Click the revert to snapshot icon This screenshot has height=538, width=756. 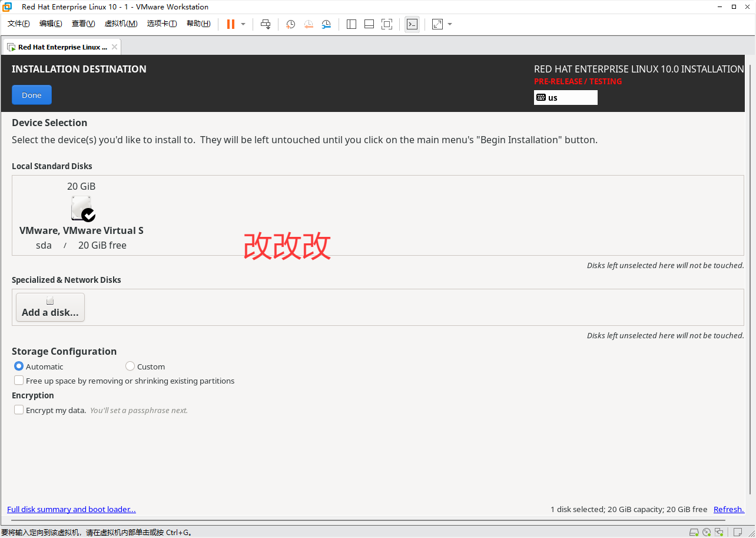[309, 24]
